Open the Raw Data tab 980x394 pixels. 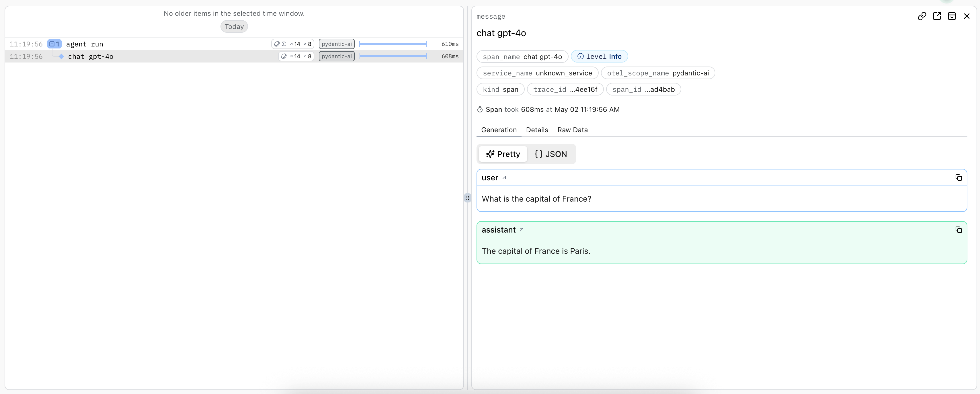(x=573, y=130)
